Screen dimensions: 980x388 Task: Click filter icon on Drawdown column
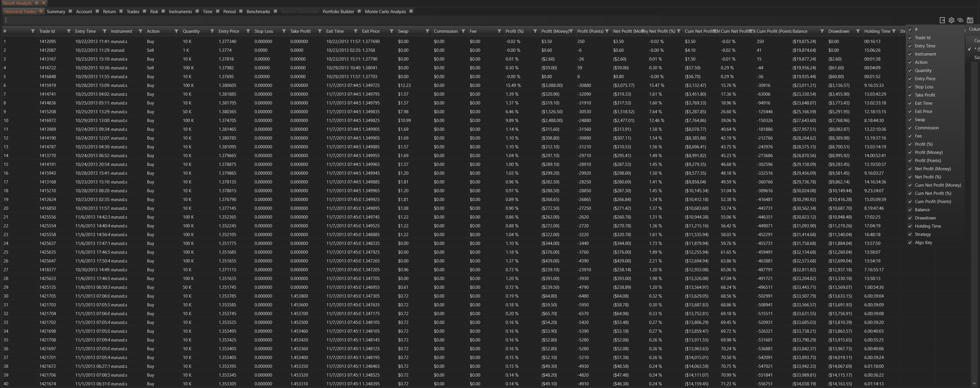[858, 31]
